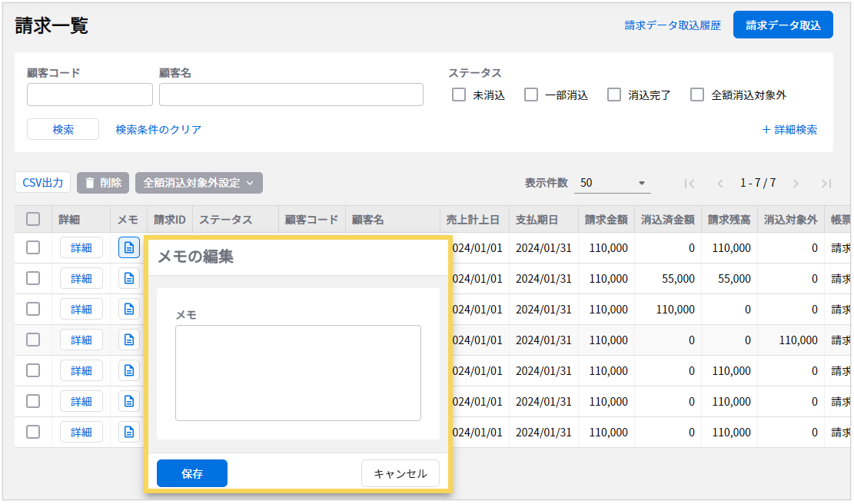Go to previous page arrow
Screen dimensions: 854x504
pos(720,184)
